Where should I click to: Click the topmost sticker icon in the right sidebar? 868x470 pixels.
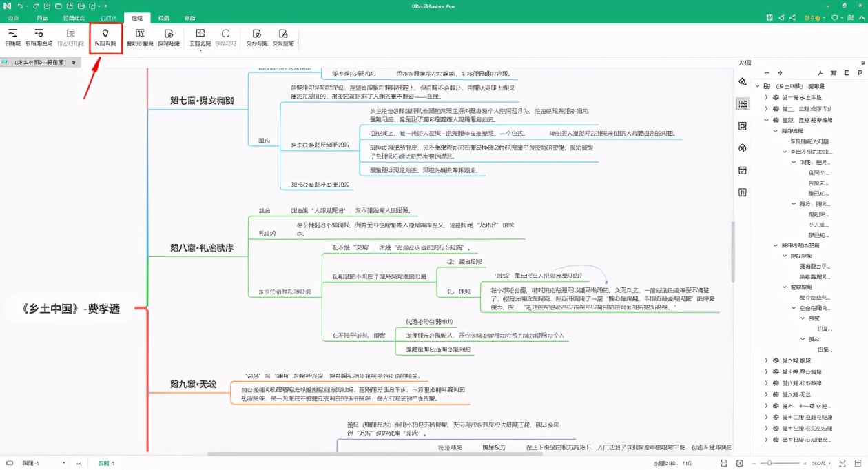click(x=743, y=82)
